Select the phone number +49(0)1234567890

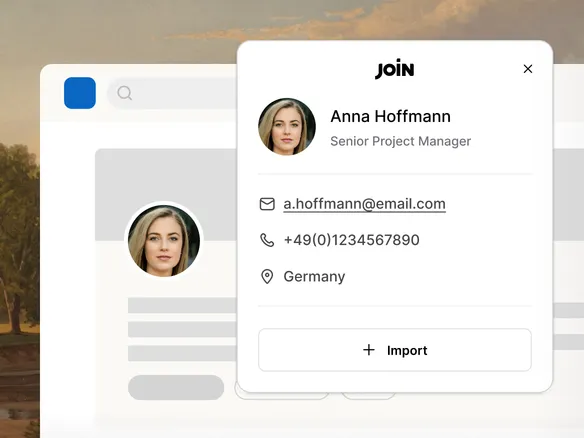pos(352,240)
